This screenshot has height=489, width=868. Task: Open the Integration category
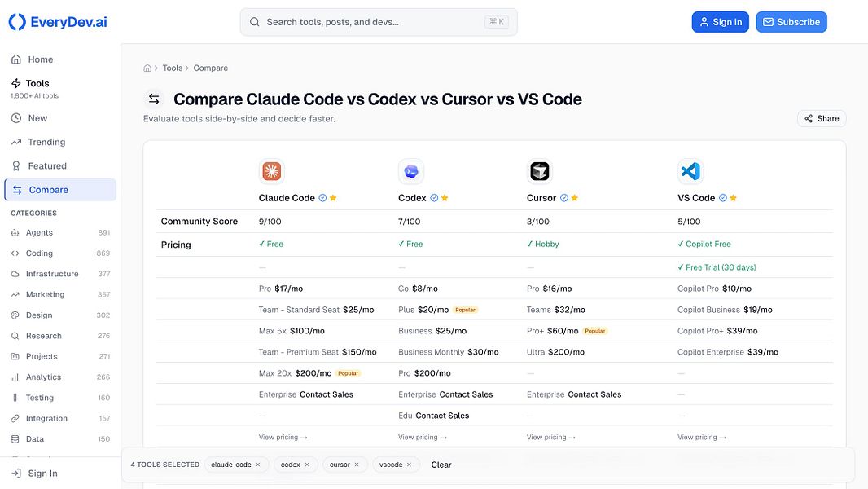(x=60, y=418)
